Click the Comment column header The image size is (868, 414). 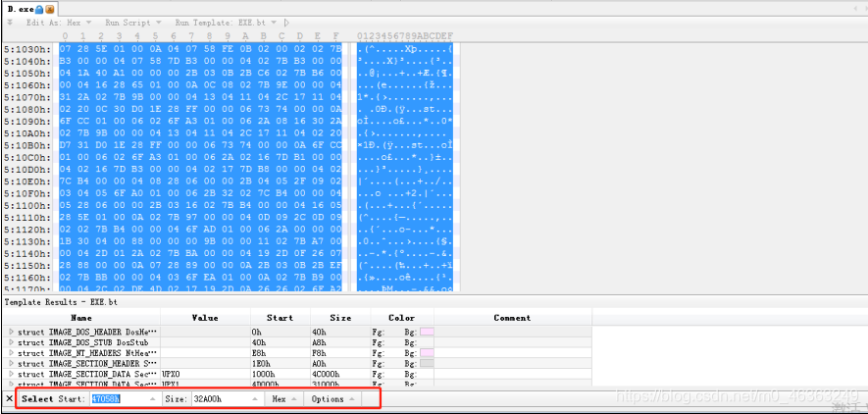[513, 318]
